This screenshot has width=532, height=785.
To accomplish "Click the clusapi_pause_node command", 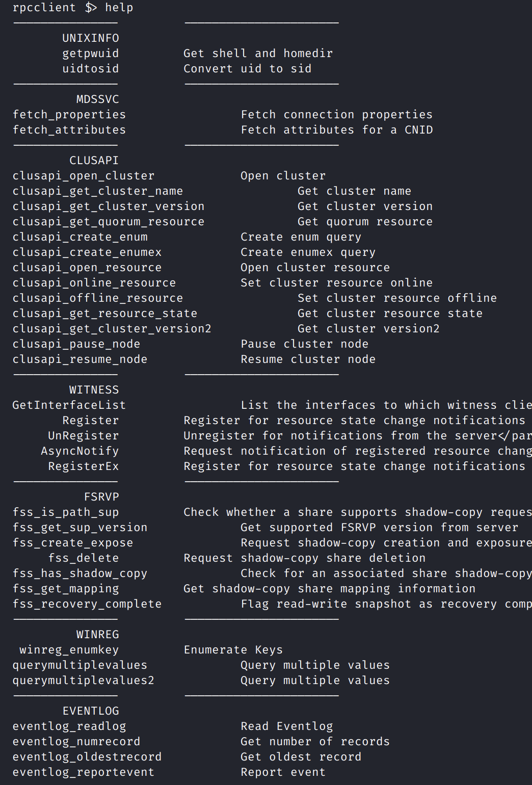I will tap(76, 344).
